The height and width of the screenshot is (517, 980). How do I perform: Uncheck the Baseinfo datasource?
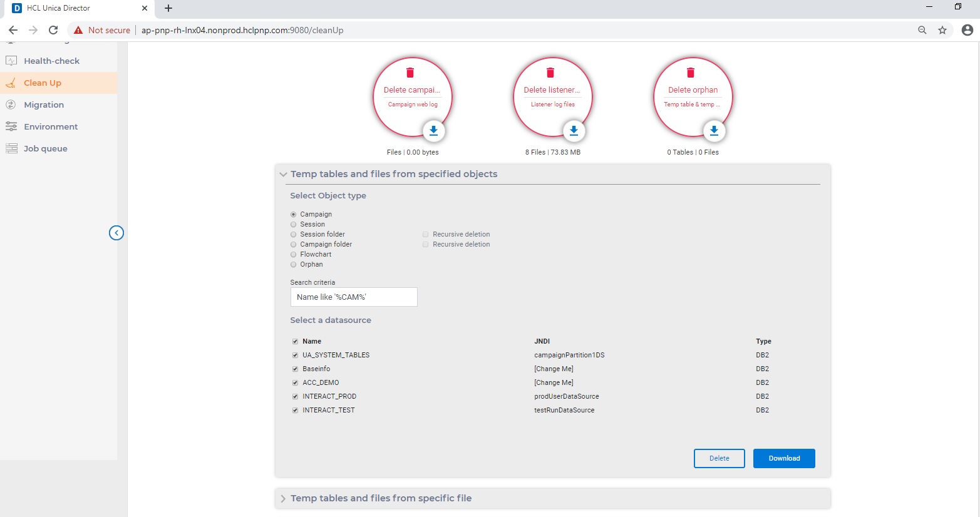[x=295, y=369]
